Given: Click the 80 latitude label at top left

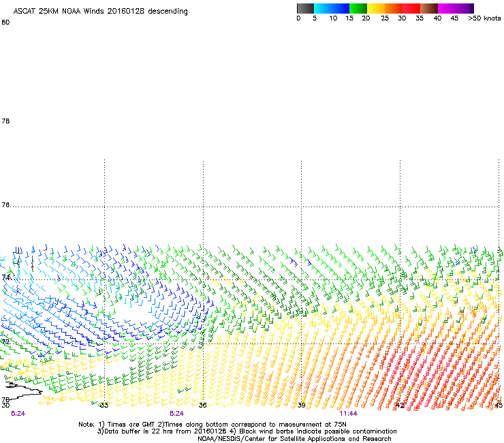Looking at the screenshot, I should tap(5, 22).
